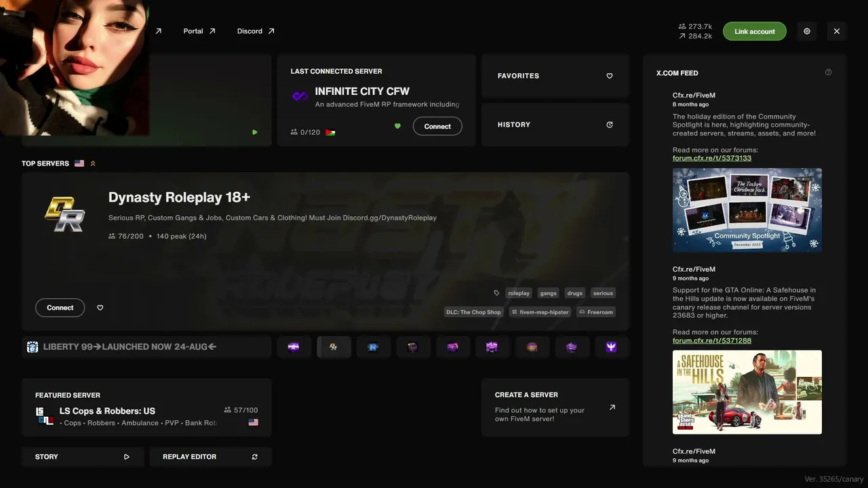Click the Replay Editor refresh icon
Screen dimensions: 868x488
coord(255,457)
